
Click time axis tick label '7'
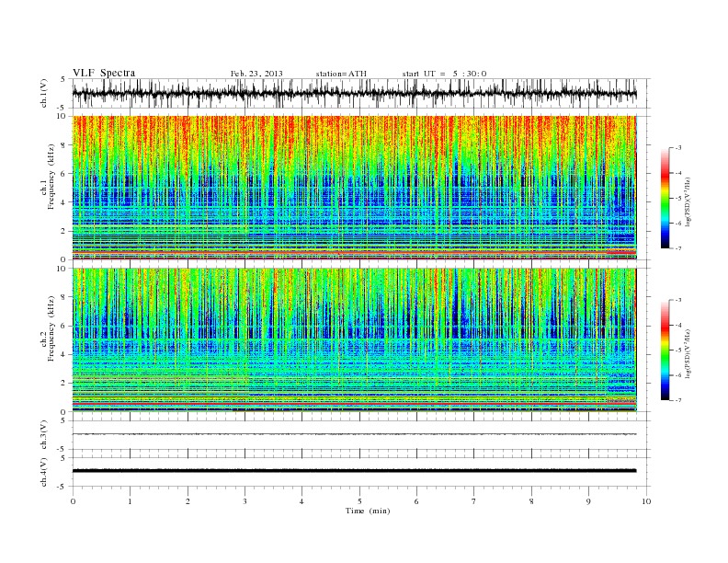click(x=474, y=501)
